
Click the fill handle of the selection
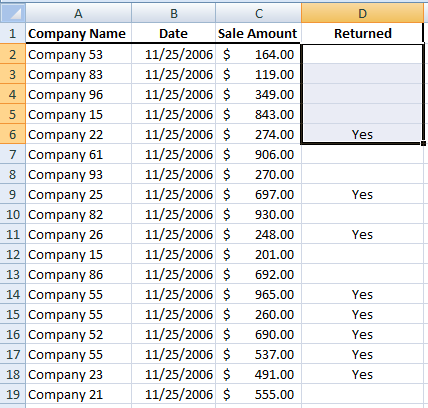[x=423, y=143]
